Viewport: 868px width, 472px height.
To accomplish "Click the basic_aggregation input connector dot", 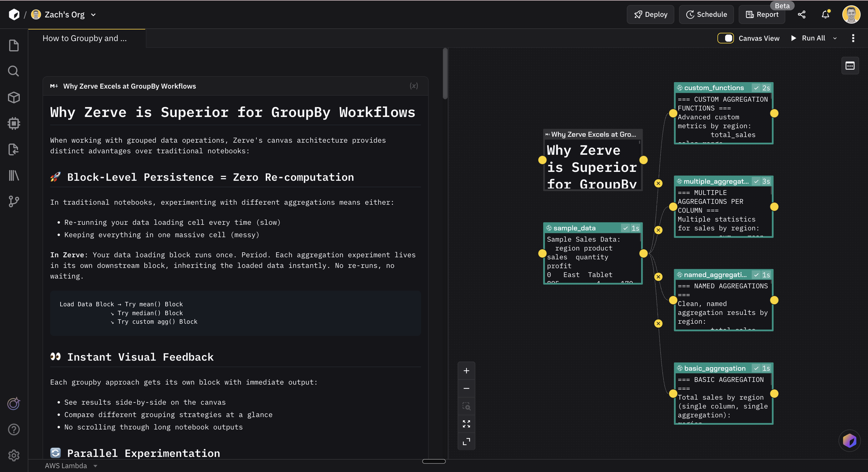I will click(x=673, y=394).
